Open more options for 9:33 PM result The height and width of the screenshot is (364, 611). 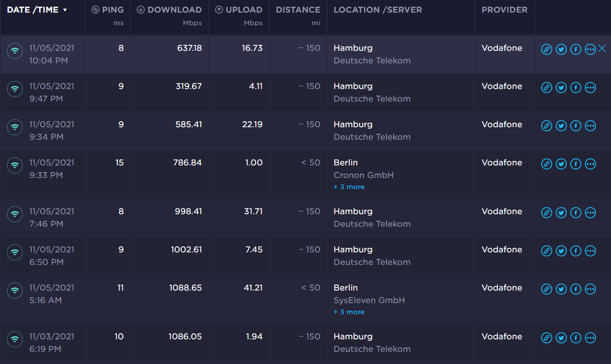[x=590, y=164]
